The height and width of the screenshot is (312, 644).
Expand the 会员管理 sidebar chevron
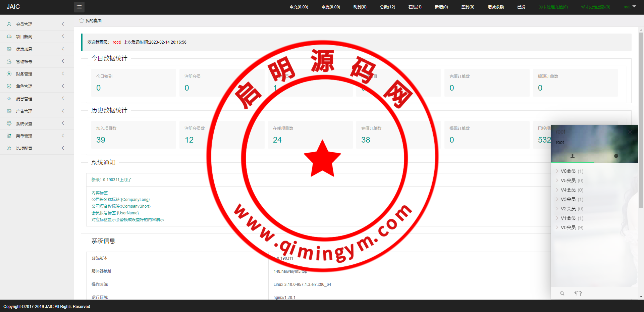(63, 24)
